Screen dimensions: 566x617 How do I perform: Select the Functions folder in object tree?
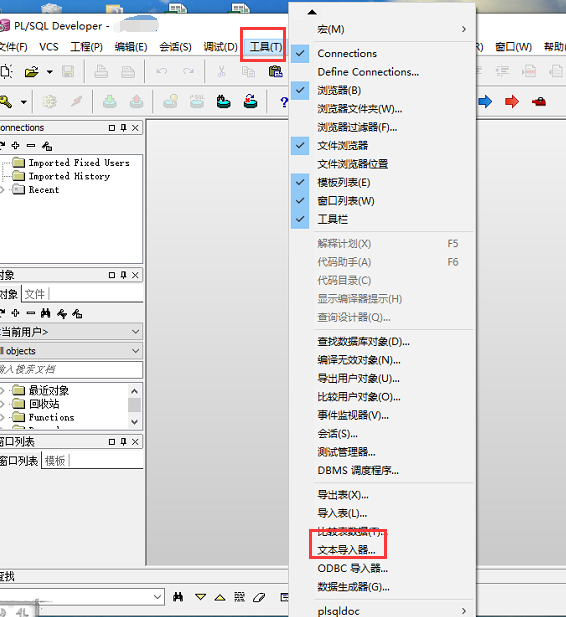(x=51, y=417)
